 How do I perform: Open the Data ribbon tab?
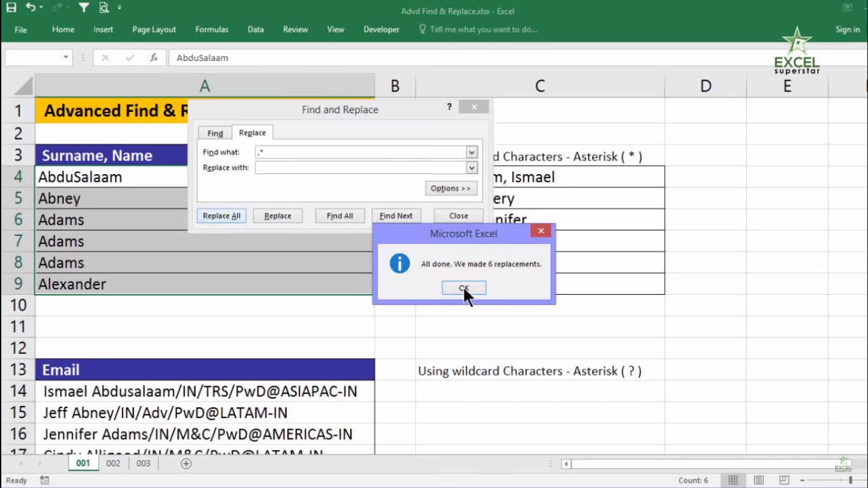(255, 29)
